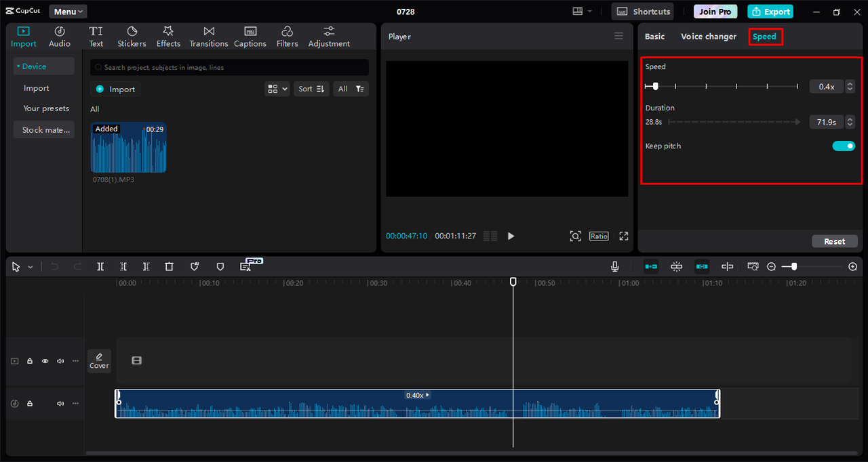The height and width of the screenshot is (462, 868).
Task: Click the Ratio button in Player
Action: click(x=599, y=236)
